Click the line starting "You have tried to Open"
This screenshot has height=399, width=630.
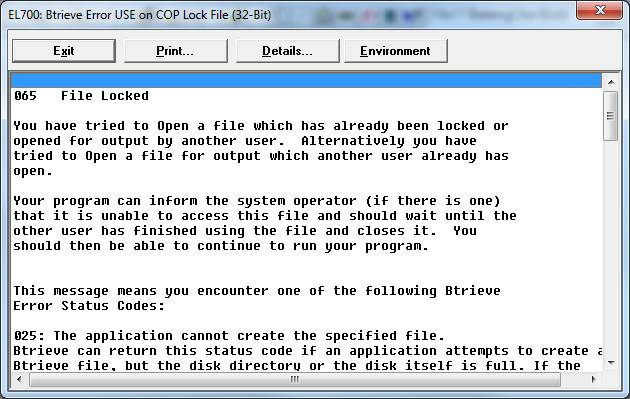click(x=261, y=126)
